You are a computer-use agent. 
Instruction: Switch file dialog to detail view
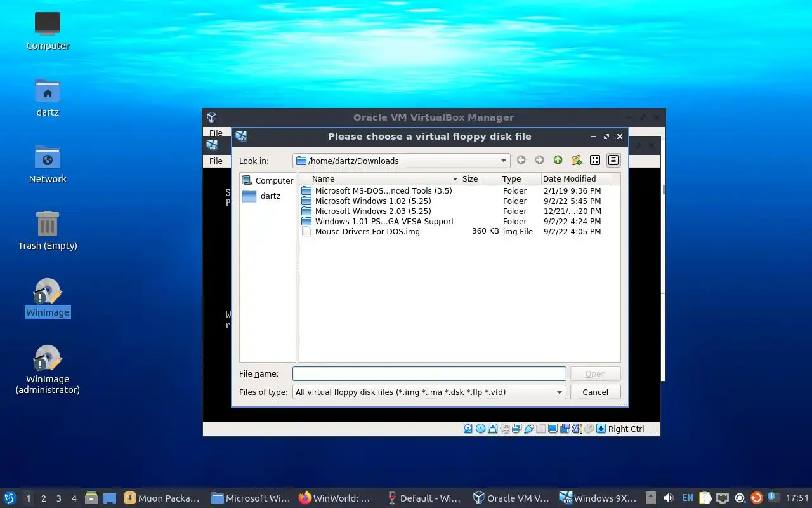[613, 161]
